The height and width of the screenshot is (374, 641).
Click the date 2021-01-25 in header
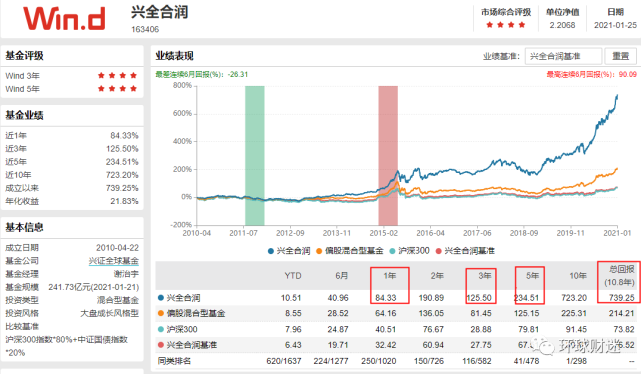[615, 25]
